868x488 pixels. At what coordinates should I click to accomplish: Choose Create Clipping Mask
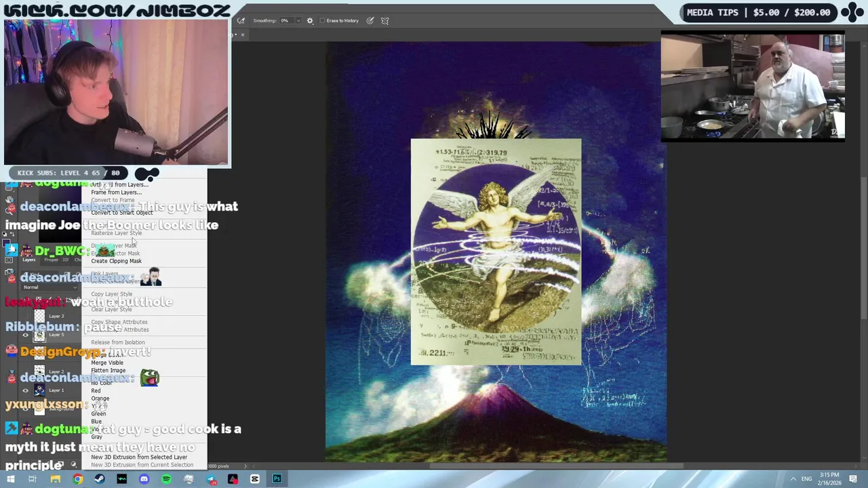click(116, 261)
